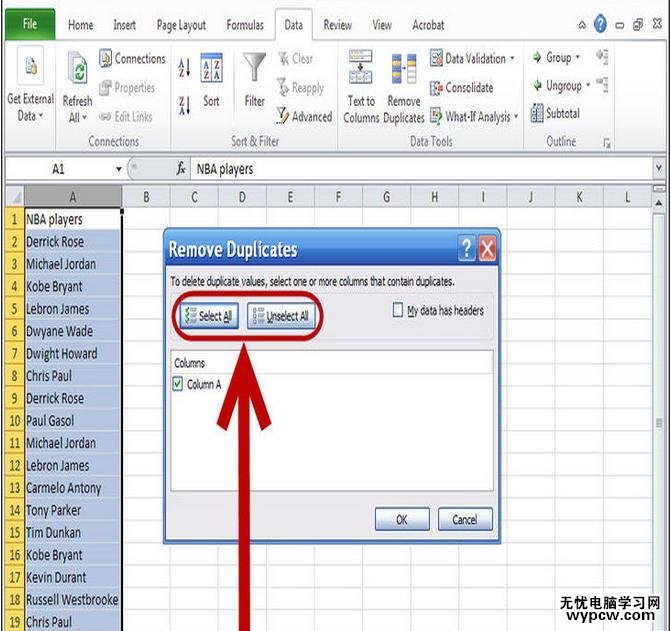This screenshot has width=671, height=631.
Task: Open Advanced filter options
Action: click(304, 116)
